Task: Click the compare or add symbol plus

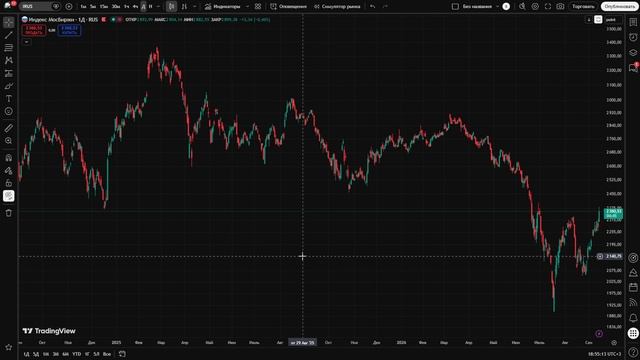Action: (x=69, y=7)
